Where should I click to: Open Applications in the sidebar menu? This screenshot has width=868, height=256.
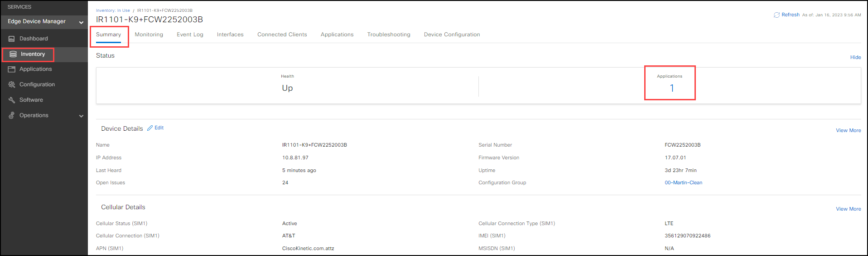[x=35, y=69]
